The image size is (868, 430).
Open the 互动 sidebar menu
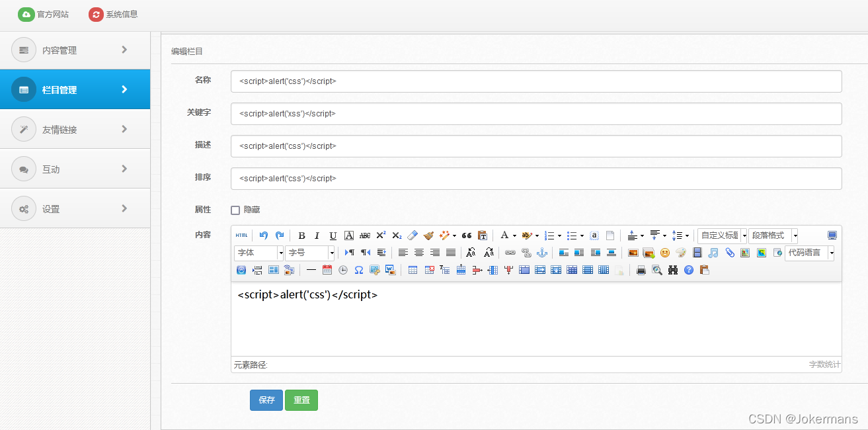(x=75, y=169)
